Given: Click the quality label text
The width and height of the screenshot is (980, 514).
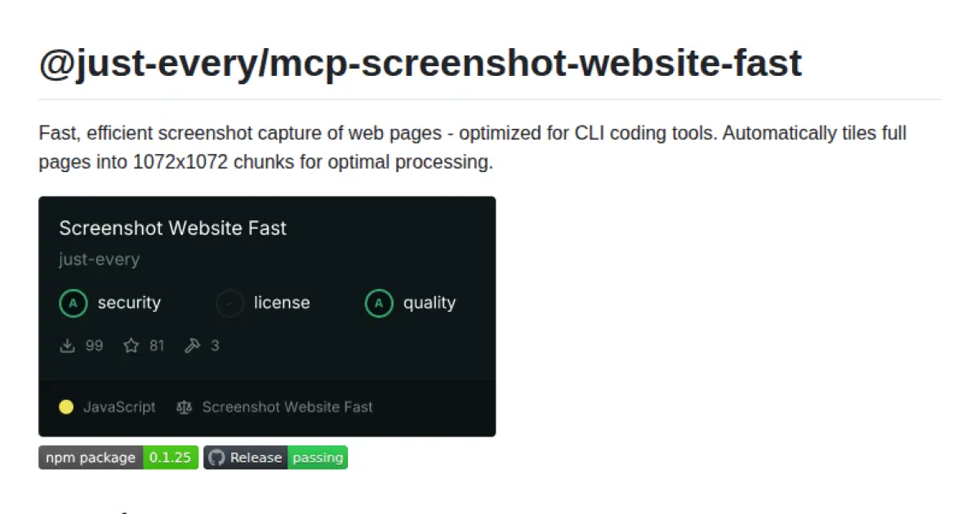Looking at the screenshot, I should [430, 303].
